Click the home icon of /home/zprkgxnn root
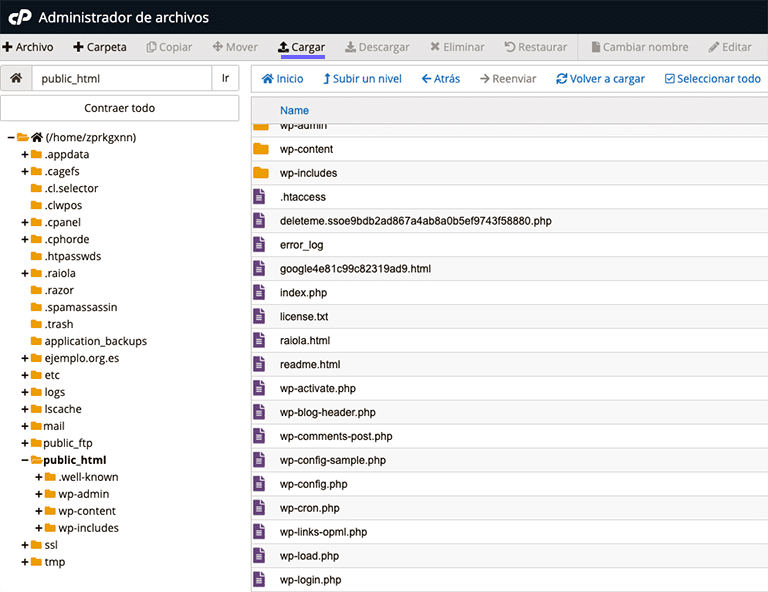The height and width of the screenshot is (592, 768). [37, 137]
